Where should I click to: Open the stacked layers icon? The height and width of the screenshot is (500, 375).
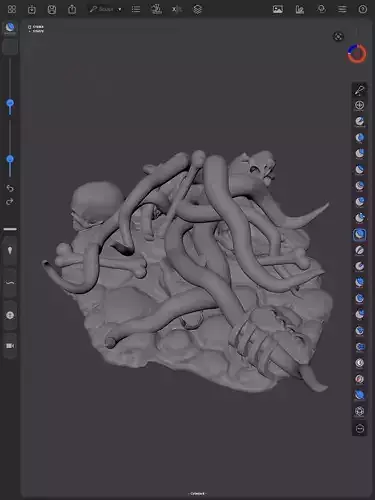pos(197,9)
